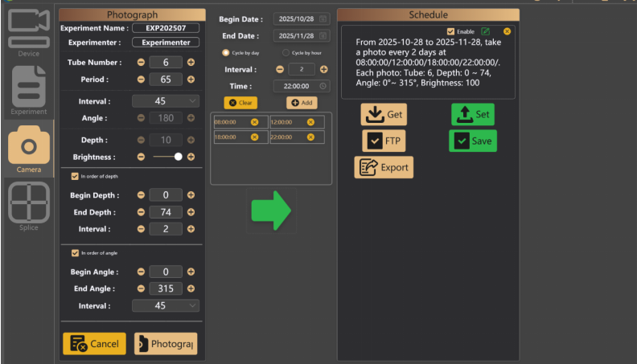Image resolution: width=637 pixels, height=364 pixels.
Task: Uncheck In order of depth
Action: pyautogui.click(x=75, y=176)
